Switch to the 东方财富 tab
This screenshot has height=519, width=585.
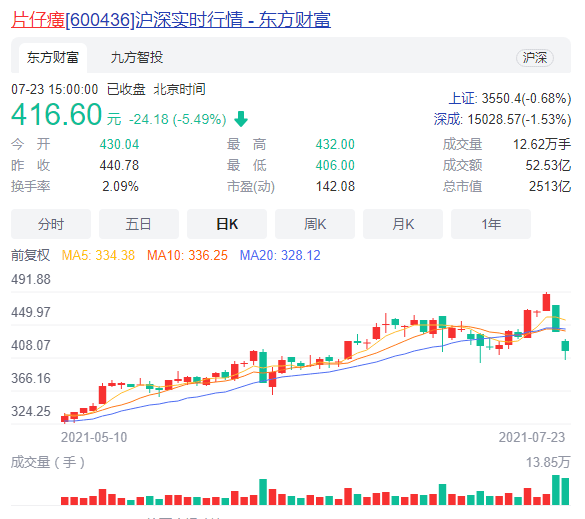53,58
